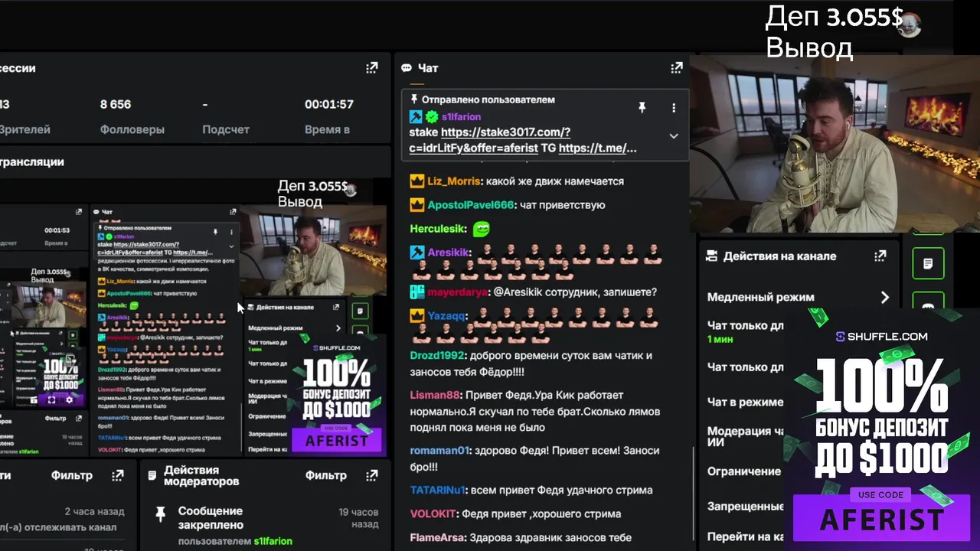Viewport: 980px width, 551px height.
Task: Pop out the bottom-left activity panel
Action: pos(117,475)
